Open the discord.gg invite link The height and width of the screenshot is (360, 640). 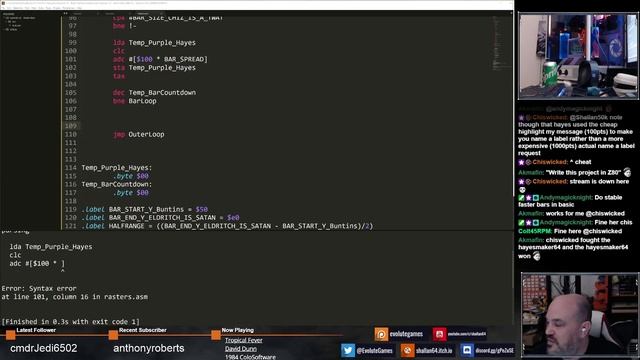pos(494,351)
